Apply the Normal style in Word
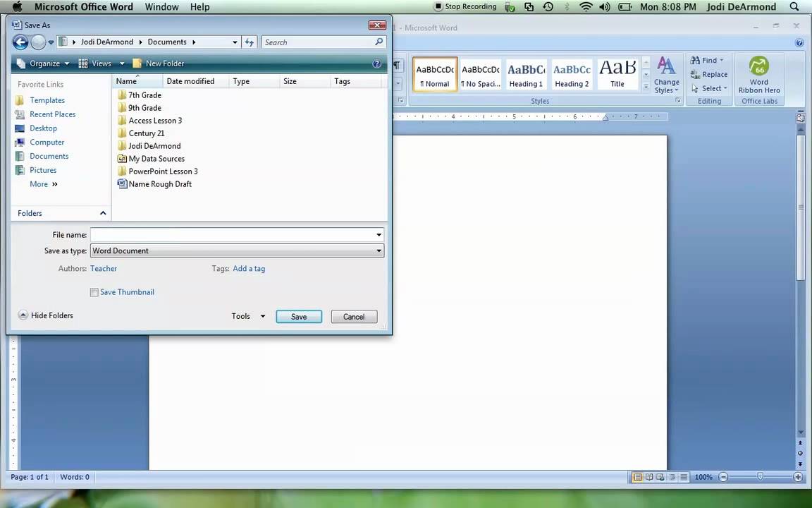The height and width of the screenshot is (508, 812). click(435, 75)
